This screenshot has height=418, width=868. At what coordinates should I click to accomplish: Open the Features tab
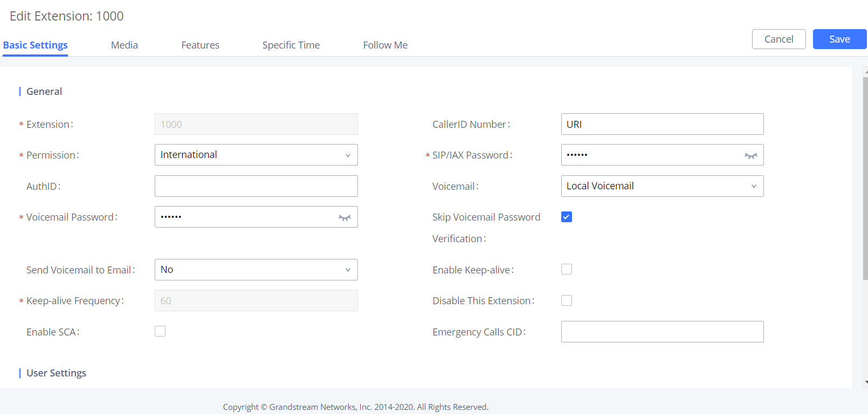tap(200, 45)
